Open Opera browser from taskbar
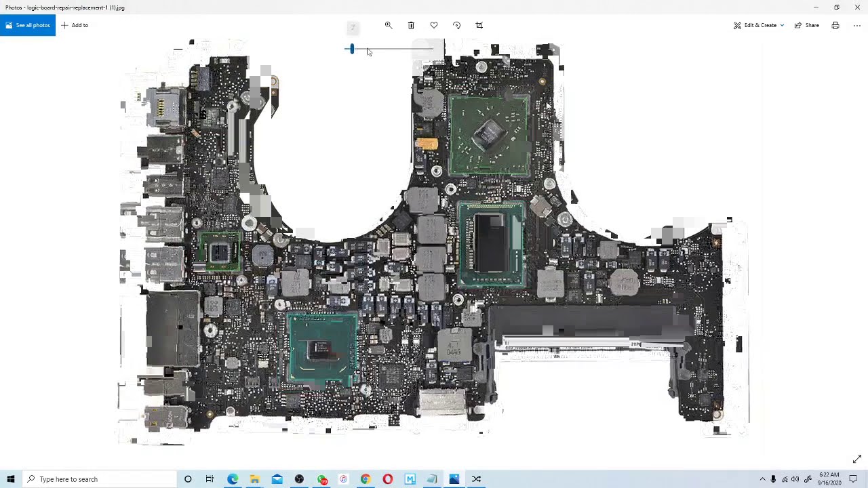 (x=388, y=479)
